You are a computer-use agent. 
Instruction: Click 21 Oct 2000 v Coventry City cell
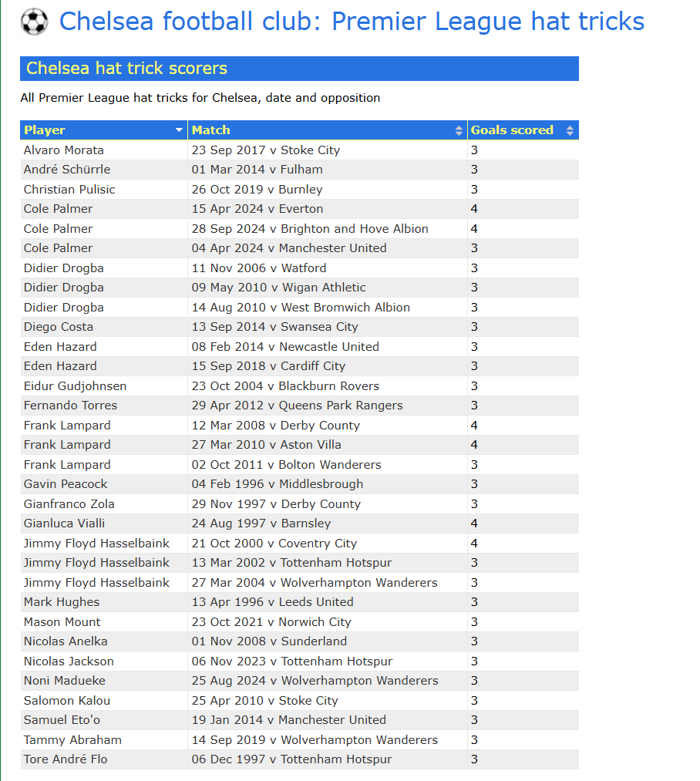pyautogui.click(x=328, y=544)
